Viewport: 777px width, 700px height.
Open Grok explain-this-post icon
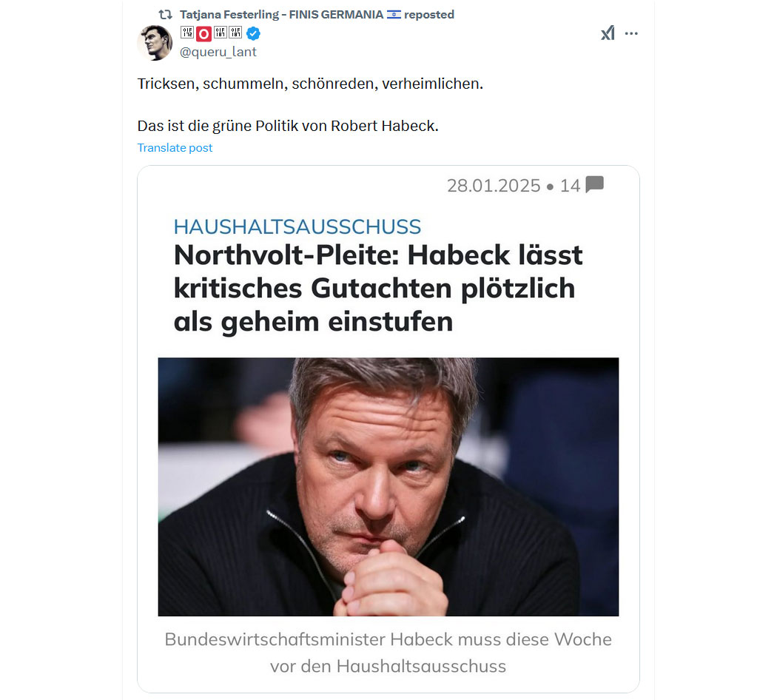608,33
